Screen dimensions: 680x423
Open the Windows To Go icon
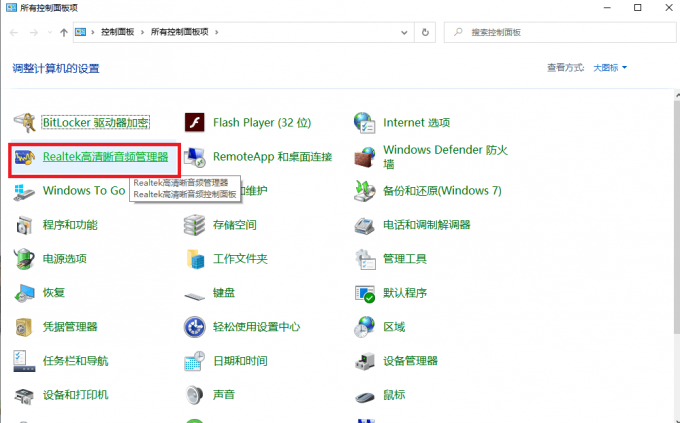(x=24, y=191)
